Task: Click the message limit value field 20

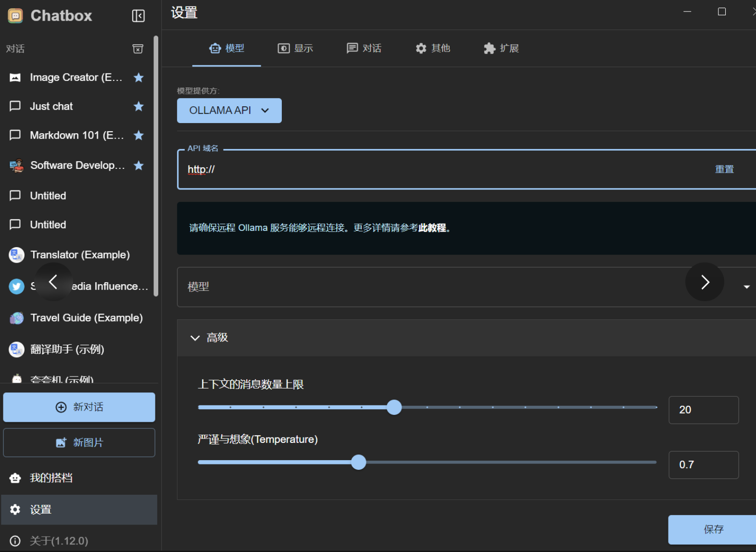Action: tap(704, 410)
